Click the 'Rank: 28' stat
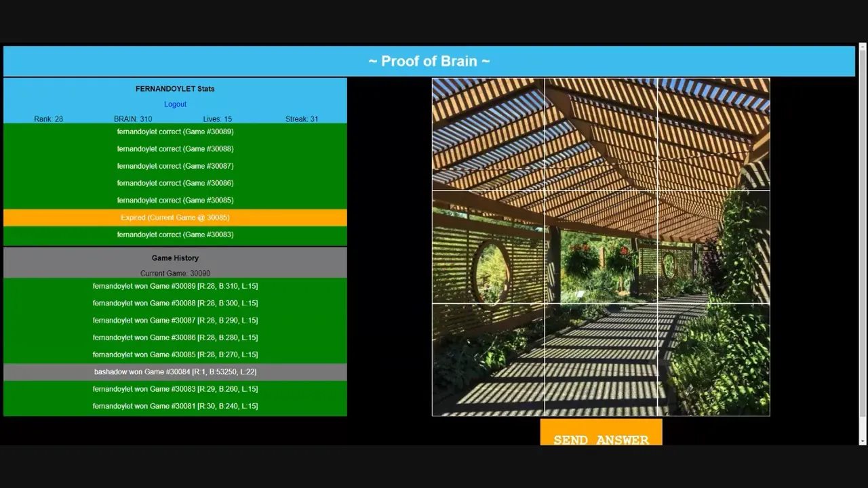 pos(49,119)
